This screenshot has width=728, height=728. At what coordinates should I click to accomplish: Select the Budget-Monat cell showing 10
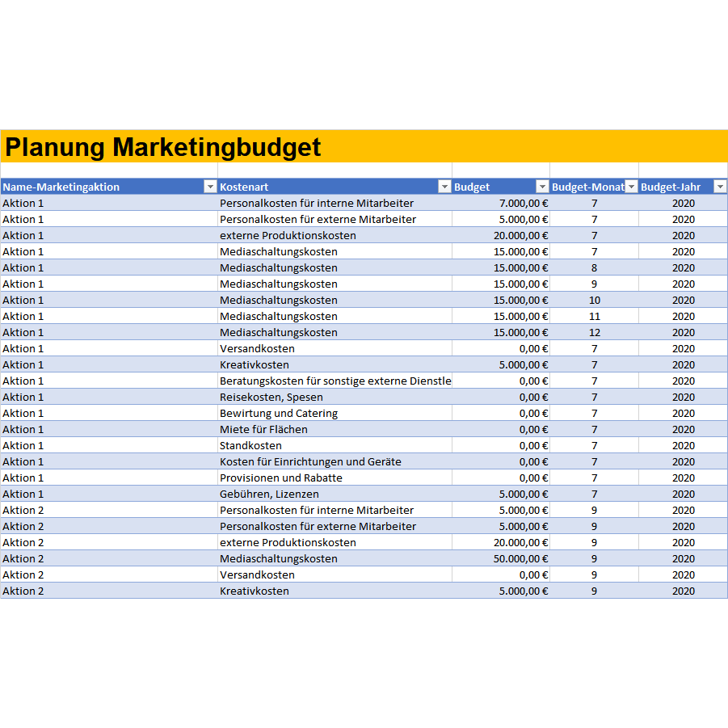click(x=595, y=300)
